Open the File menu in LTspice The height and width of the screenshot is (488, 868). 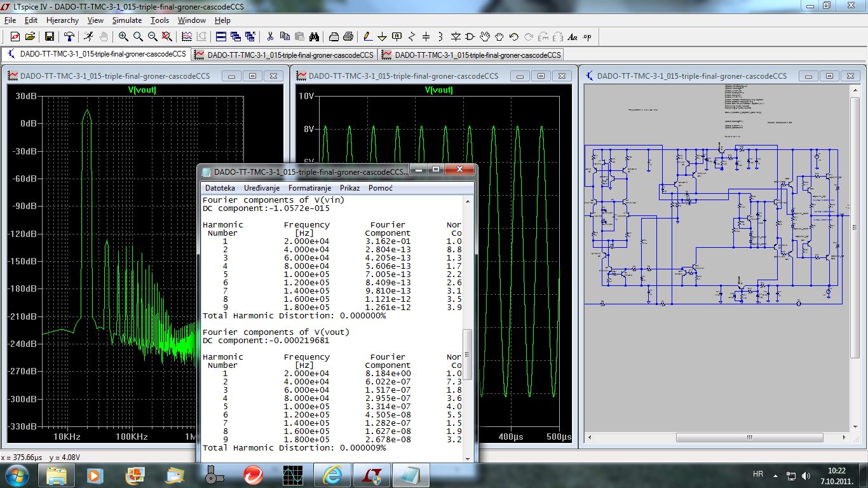10,20
